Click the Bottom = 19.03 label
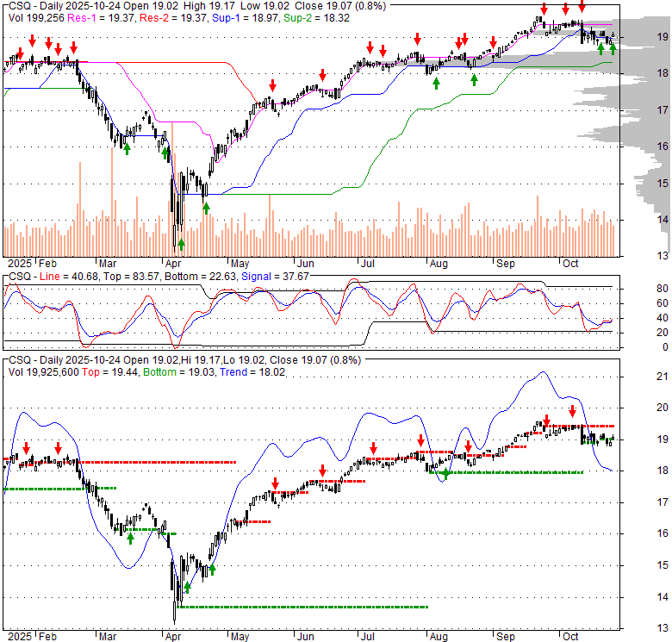The image size is (672, 642). (178, 372)
